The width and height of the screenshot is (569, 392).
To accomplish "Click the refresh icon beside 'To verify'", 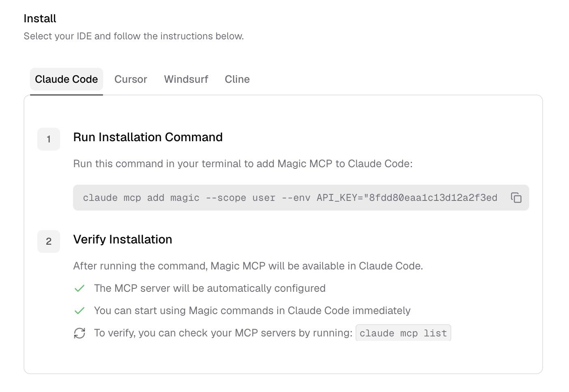I will pyautogui.click(x=80, y=333).
